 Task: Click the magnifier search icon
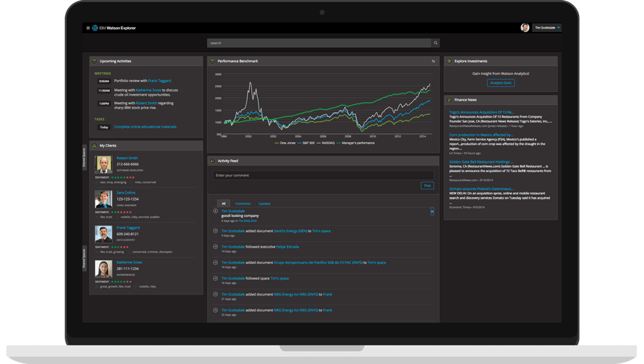tap(436, 43)
